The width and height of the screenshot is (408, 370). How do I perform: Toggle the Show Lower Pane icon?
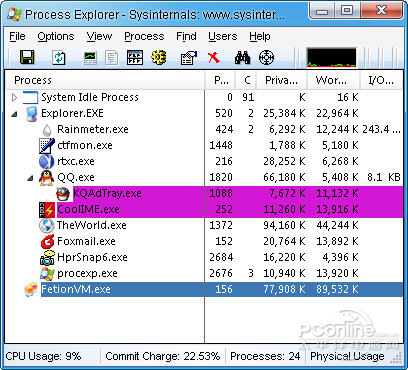(x=135, y=58)
